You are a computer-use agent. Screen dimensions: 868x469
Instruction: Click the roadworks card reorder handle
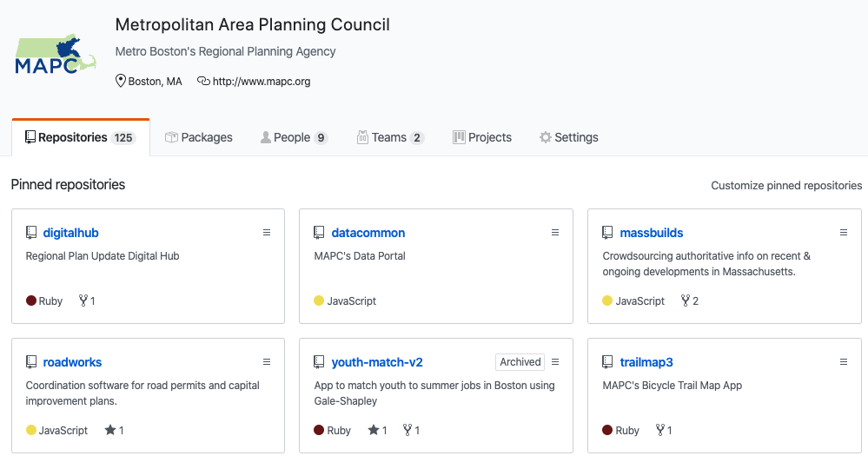point(267,361)
